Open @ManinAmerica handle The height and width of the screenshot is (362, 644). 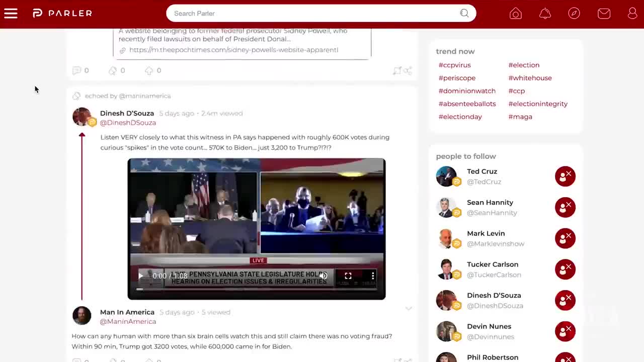click(x=128, y=322)
